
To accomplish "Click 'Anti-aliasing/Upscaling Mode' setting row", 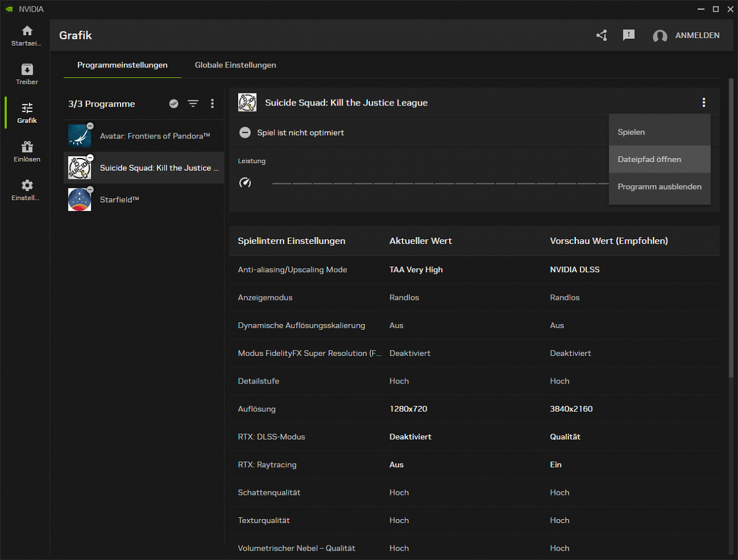I will pos(474,270).
